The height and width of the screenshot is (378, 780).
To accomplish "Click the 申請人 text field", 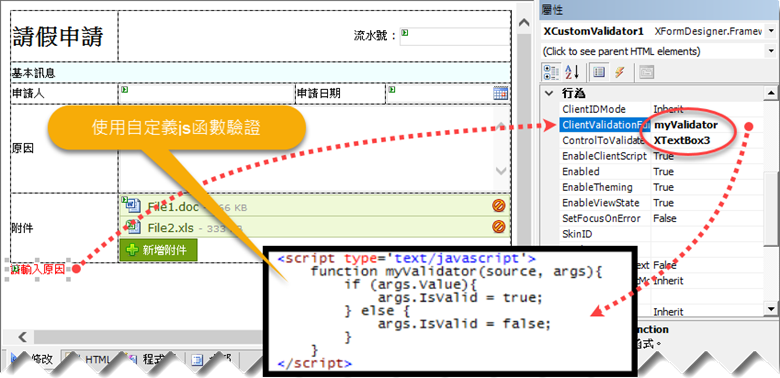I will [206, 94].
